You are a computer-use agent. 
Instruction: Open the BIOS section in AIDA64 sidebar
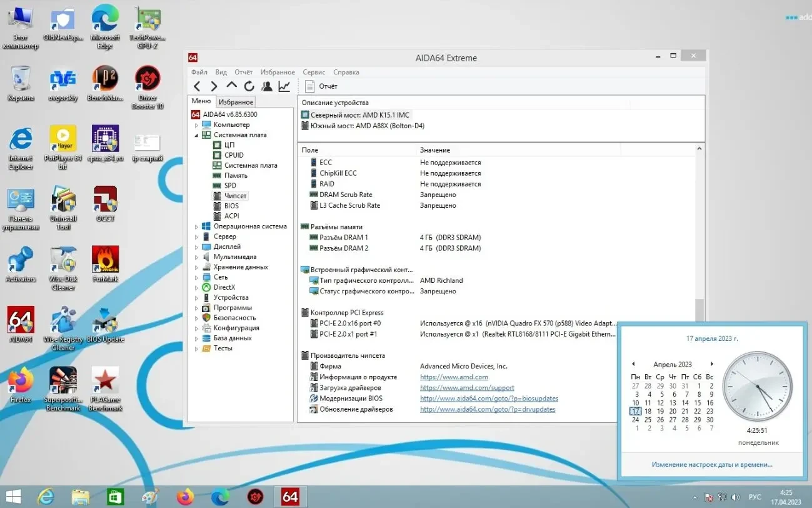(x=231, y=206)
